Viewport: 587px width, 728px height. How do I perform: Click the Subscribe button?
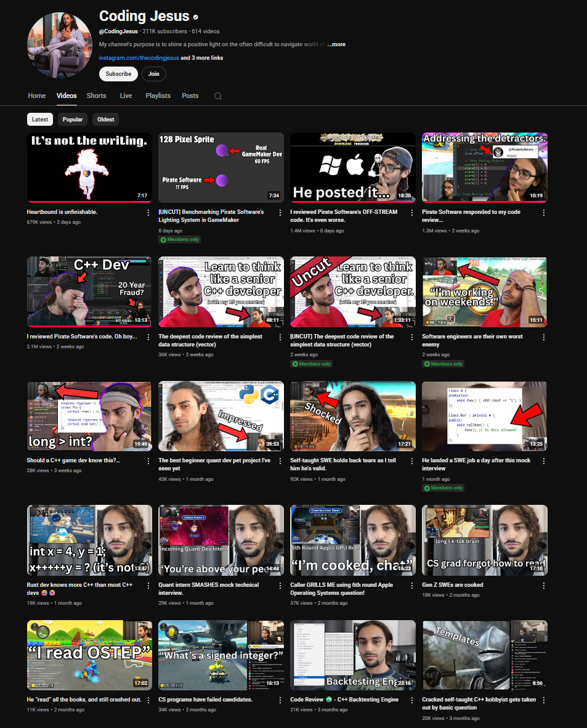(118, 74)
